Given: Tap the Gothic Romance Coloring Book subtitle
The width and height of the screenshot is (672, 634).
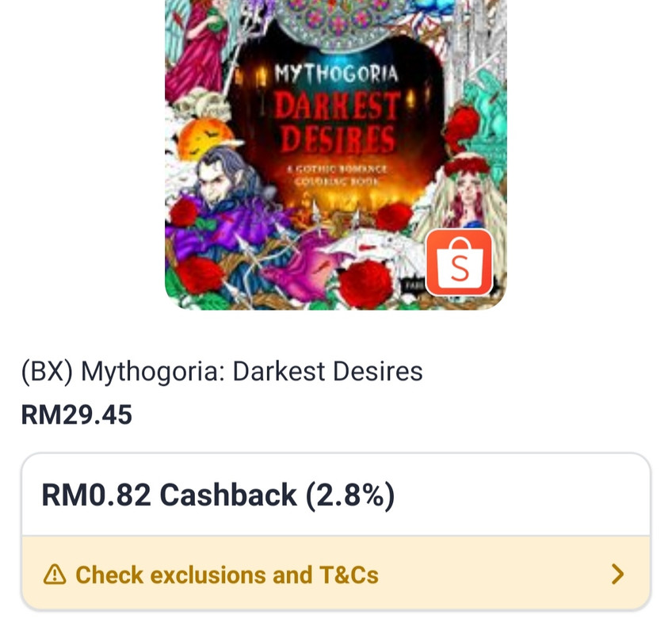Looking at the screenshot, I should tap(337, 175).
